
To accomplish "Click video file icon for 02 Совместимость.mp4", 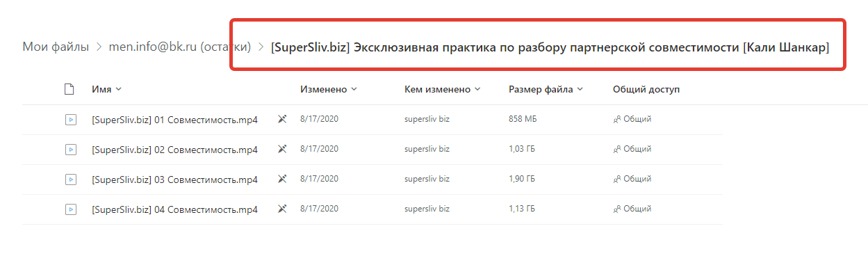I will (70, 149).
